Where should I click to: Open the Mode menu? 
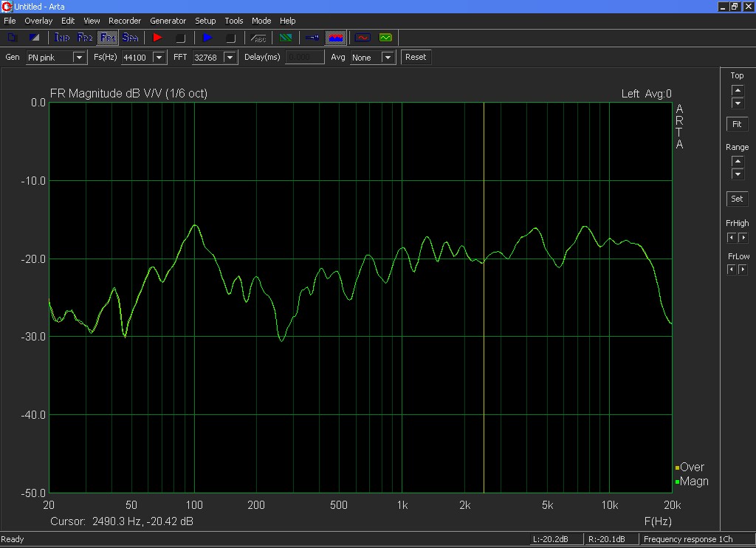pos(261,21)
